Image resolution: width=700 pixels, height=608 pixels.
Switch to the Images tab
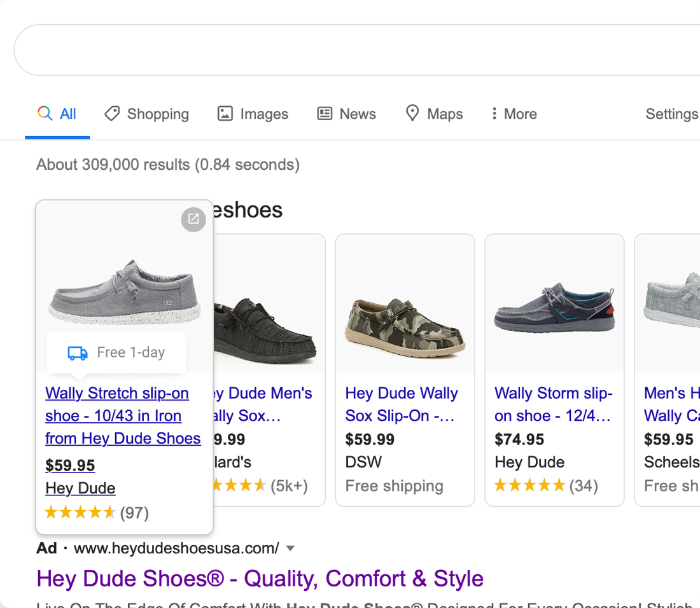pos(253,114)
